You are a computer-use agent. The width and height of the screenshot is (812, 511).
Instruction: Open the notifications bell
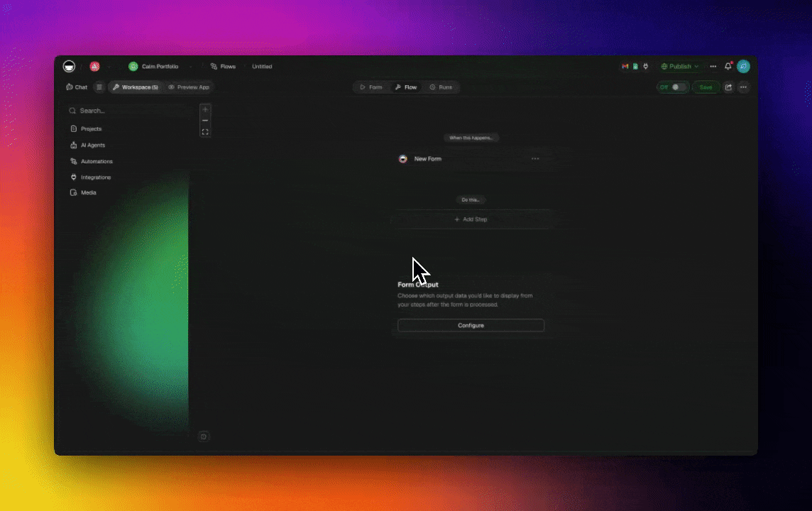click(x=728, y=67)
